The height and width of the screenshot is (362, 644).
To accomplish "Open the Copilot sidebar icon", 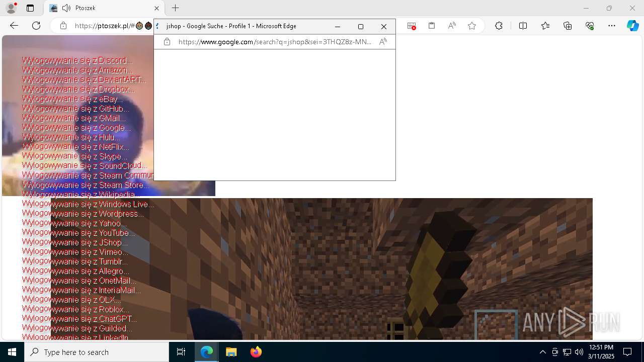I will pyautogui.click(x=632, y=26).
